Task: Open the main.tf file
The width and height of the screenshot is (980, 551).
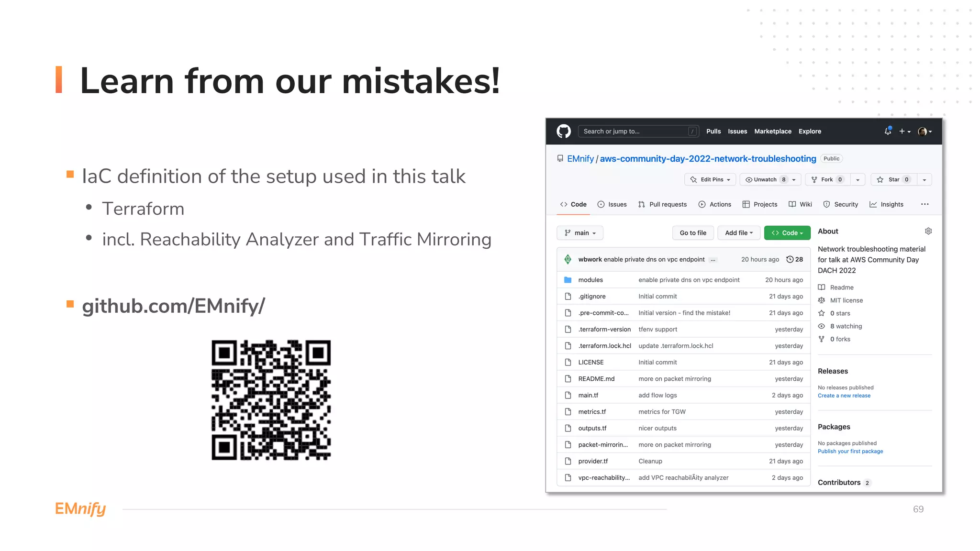Action: click(588, 396)
